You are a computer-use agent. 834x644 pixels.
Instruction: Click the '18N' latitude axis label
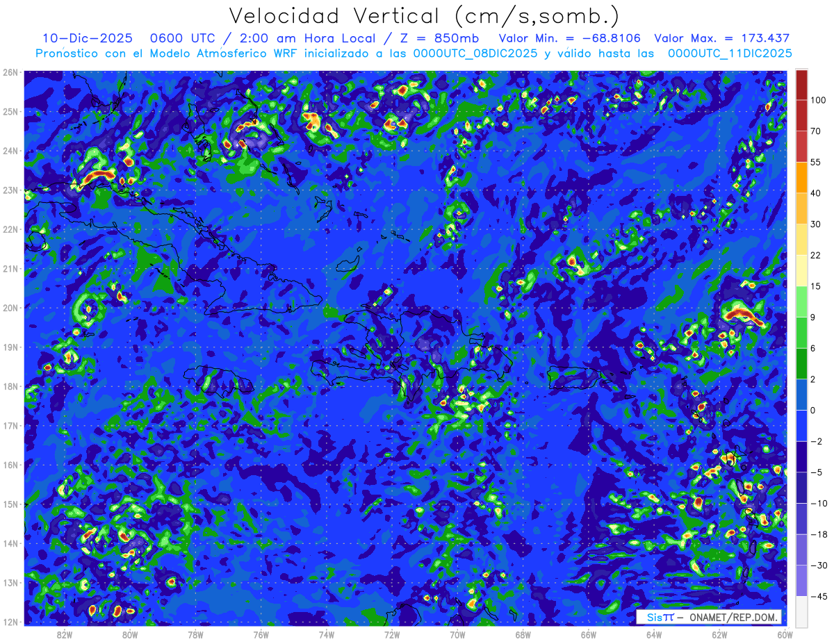click(10, 386)
